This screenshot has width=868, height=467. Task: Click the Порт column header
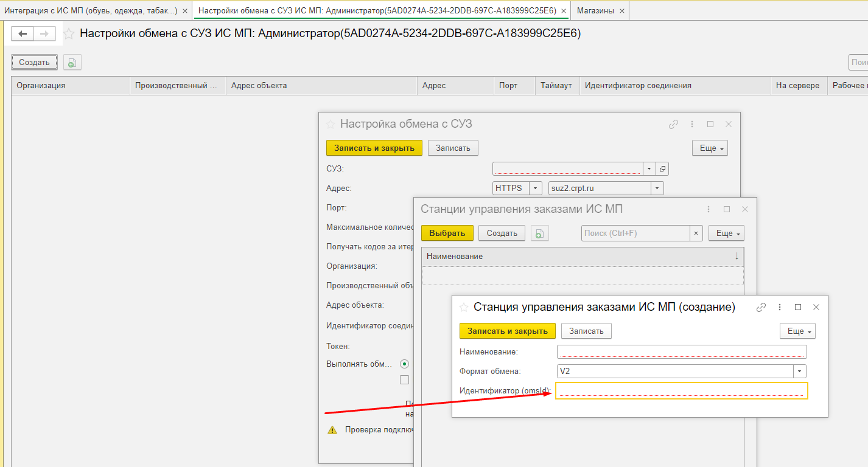pos(514,86)
